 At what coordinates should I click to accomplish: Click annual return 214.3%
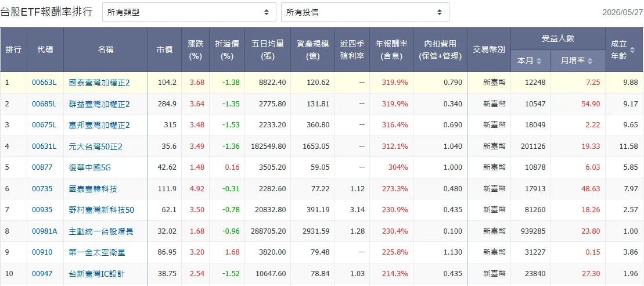tap(395, 274)
